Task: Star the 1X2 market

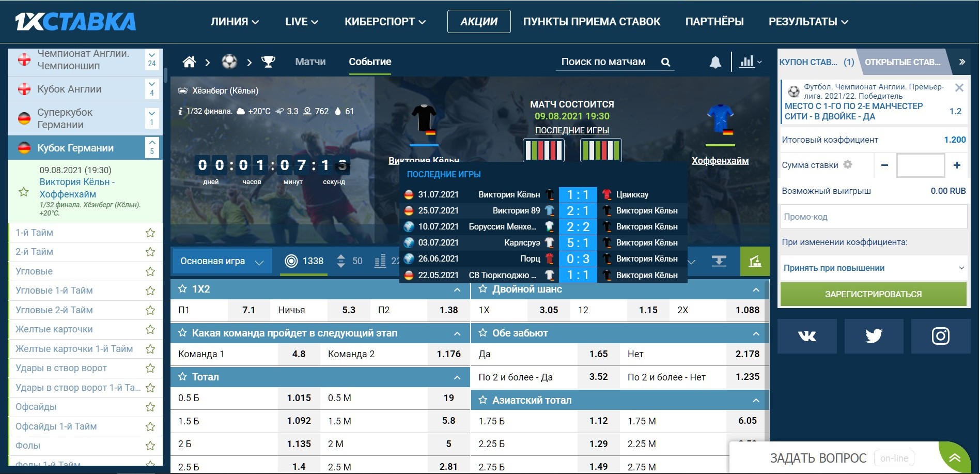Action: pos(182,289)
